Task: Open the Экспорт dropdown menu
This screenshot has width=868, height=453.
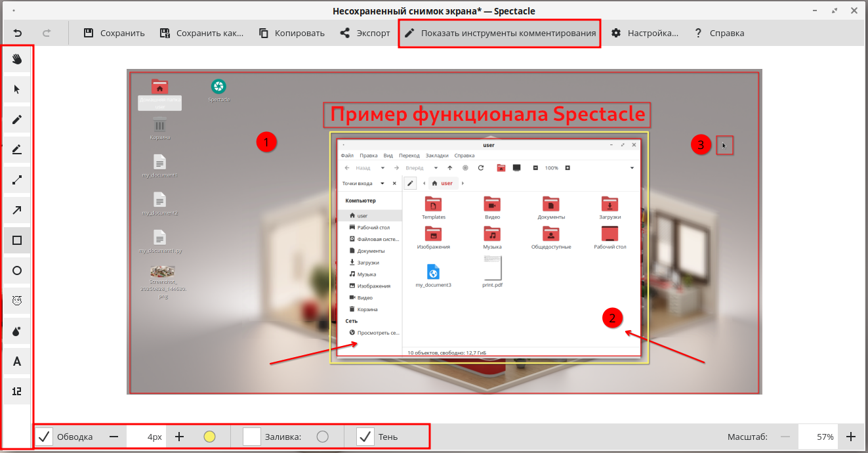Action: click(364, 33)
